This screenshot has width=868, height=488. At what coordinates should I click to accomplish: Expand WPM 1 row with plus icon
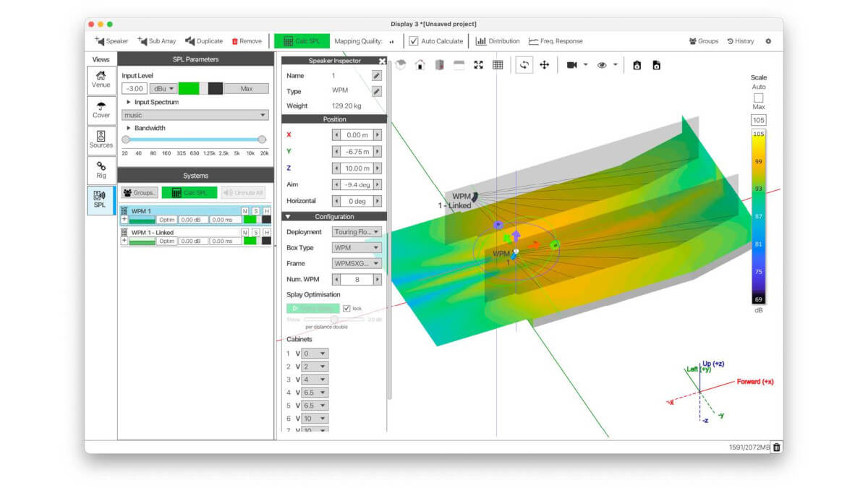(124, 219)
